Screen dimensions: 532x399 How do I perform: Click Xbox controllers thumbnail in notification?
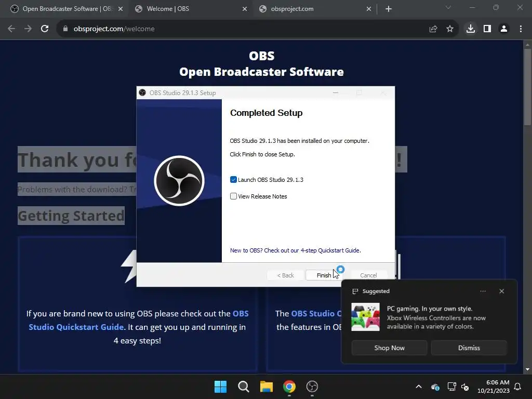pyautogui.click(x=365, y=317)
